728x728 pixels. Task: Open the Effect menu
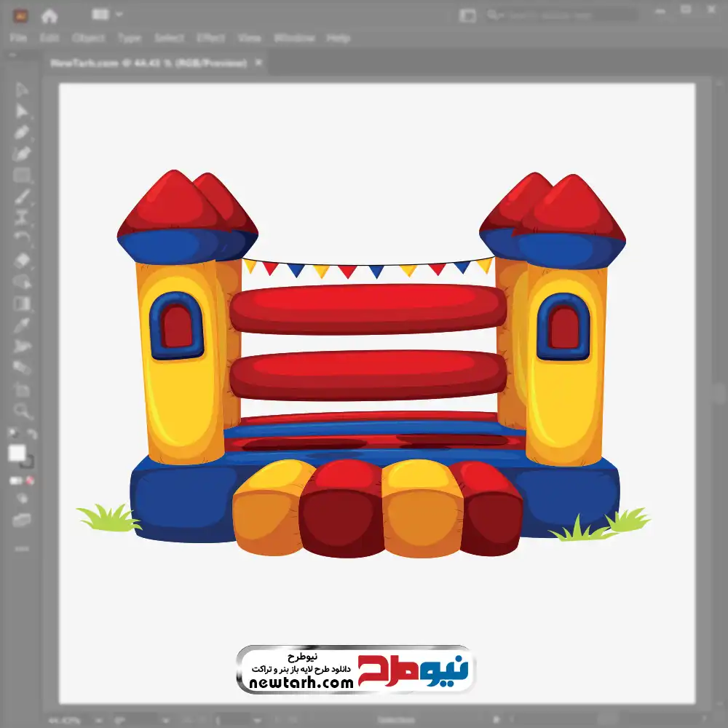pos(210,38)
